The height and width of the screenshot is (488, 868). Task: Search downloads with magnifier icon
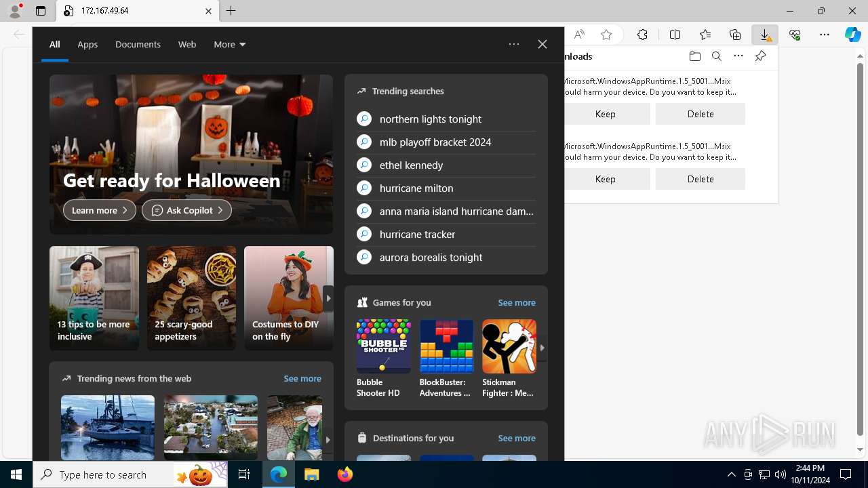(716, 56)
